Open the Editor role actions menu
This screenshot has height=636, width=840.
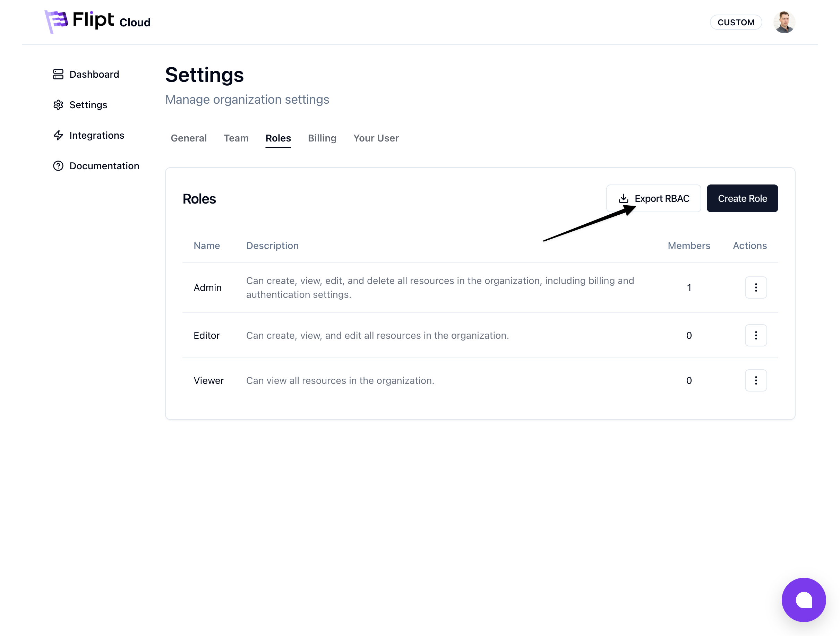[755, 335]
